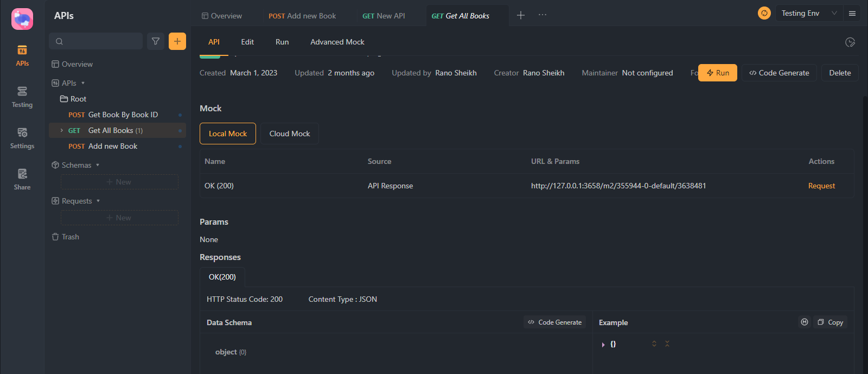Expand the GET Get All Books tree item chevron
The image size is (868, 374).
click(61, 130)
